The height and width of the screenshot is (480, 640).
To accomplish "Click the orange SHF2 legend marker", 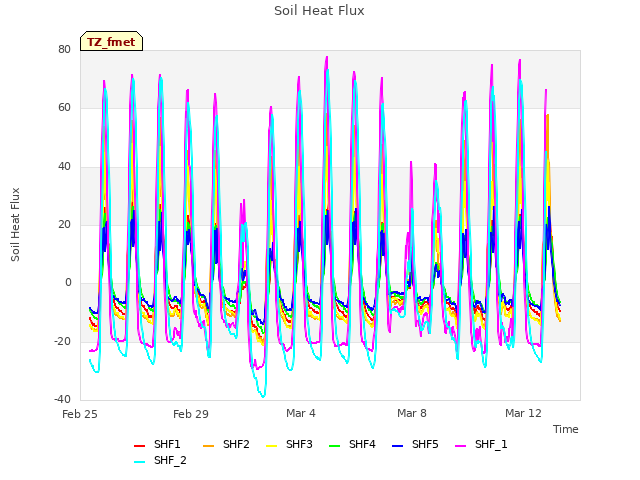I will (x=209, y=446).
